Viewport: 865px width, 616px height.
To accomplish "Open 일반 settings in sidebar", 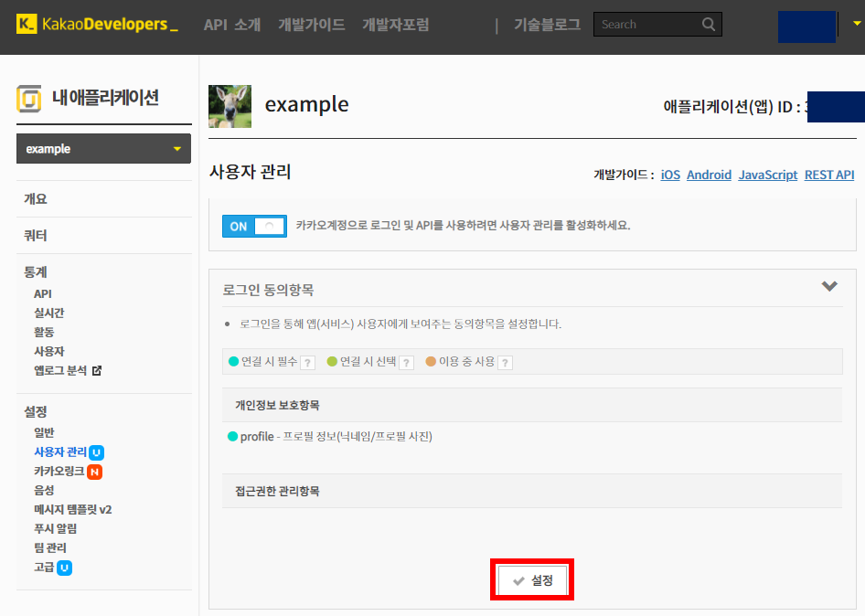I will 44,433.
